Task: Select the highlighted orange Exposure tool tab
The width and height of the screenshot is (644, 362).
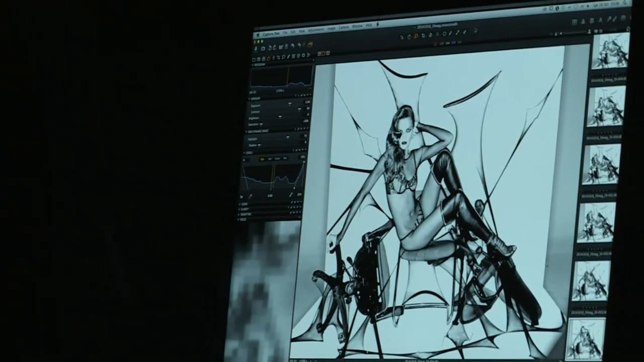Action: [268, 58]
